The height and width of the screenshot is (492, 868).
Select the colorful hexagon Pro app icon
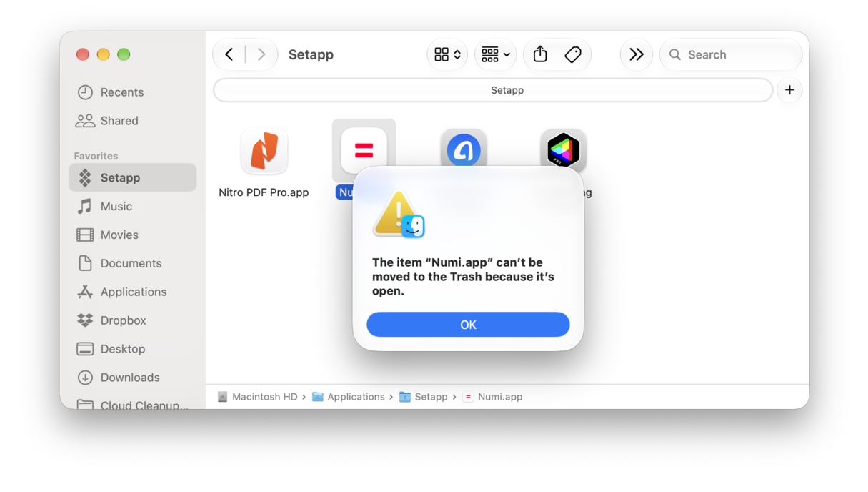(563, 150)
